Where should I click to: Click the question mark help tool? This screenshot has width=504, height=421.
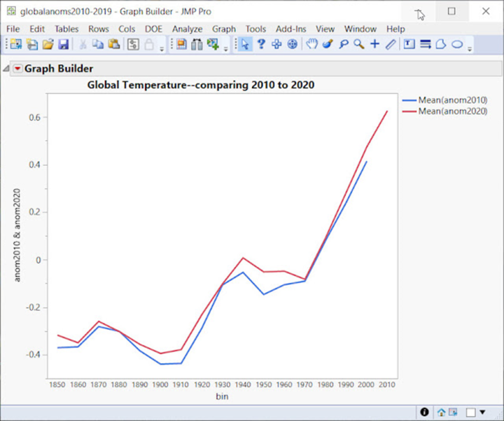261,44
